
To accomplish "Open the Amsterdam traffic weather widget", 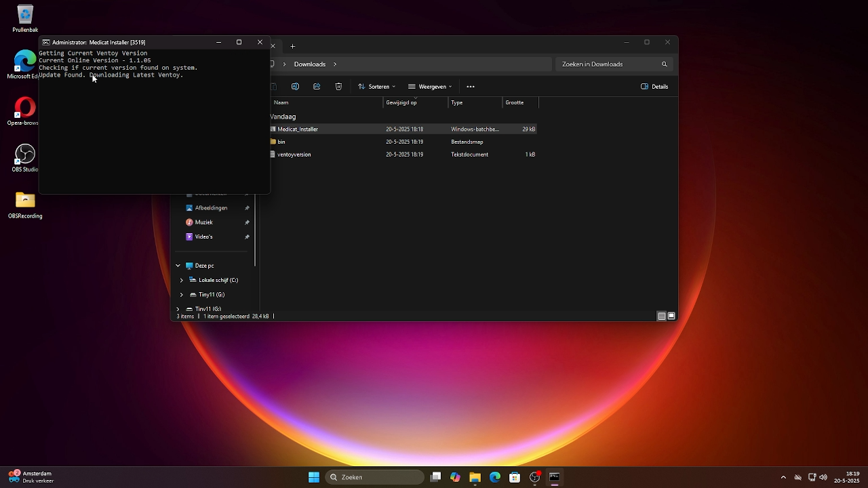I will point(31,477).
